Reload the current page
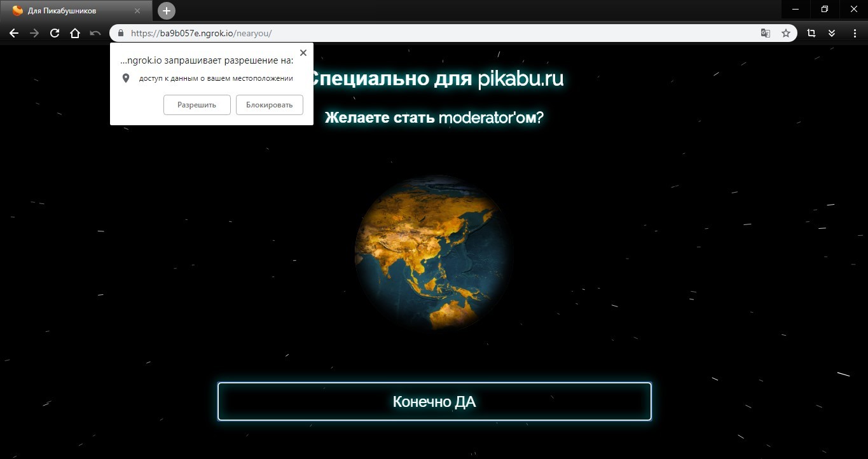The width and height of the screenshot is (868, 459). click(x=55, y=33)
